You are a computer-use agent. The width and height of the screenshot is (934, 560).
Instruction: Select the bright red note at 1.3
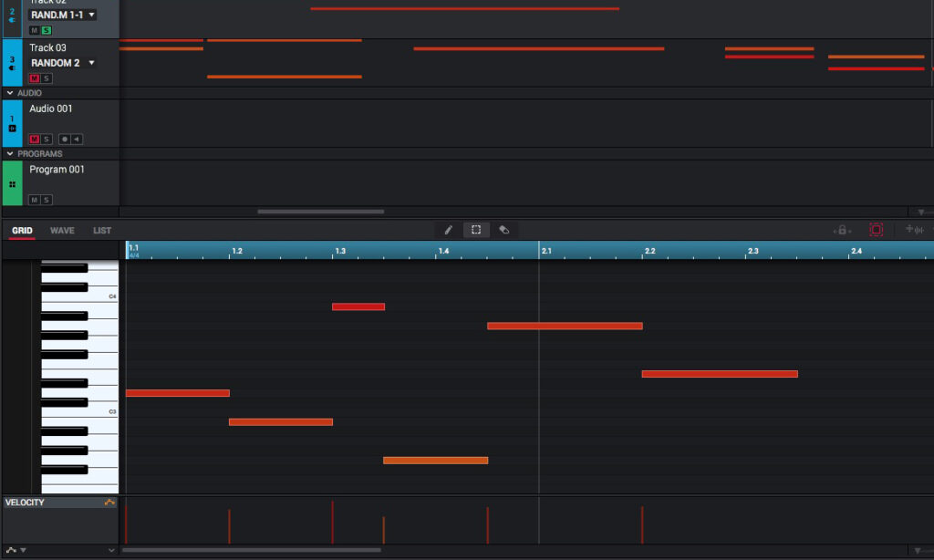point(358,306)
